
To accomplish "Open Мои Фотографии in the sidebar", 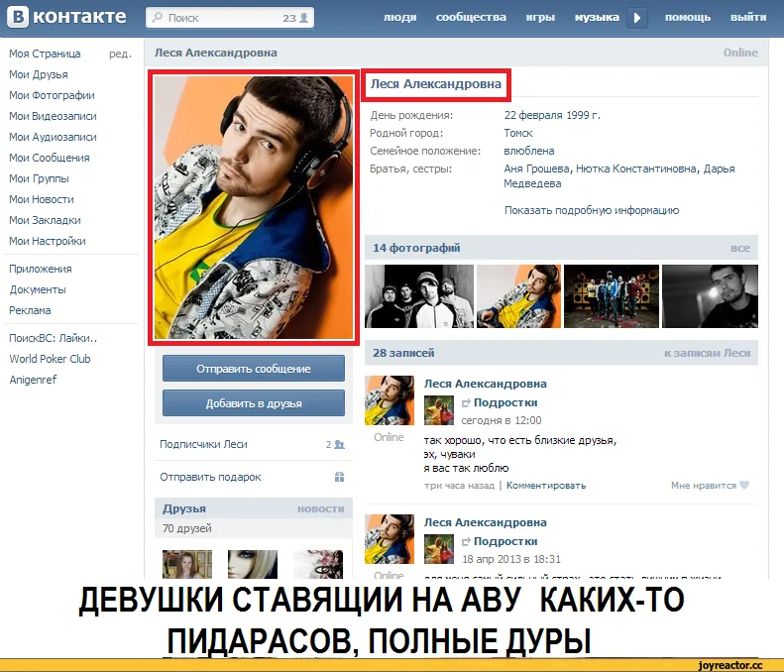I will coord(52,95).
